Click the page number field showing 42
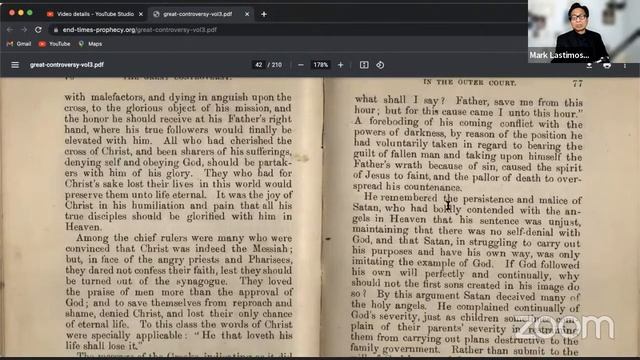 258,65
